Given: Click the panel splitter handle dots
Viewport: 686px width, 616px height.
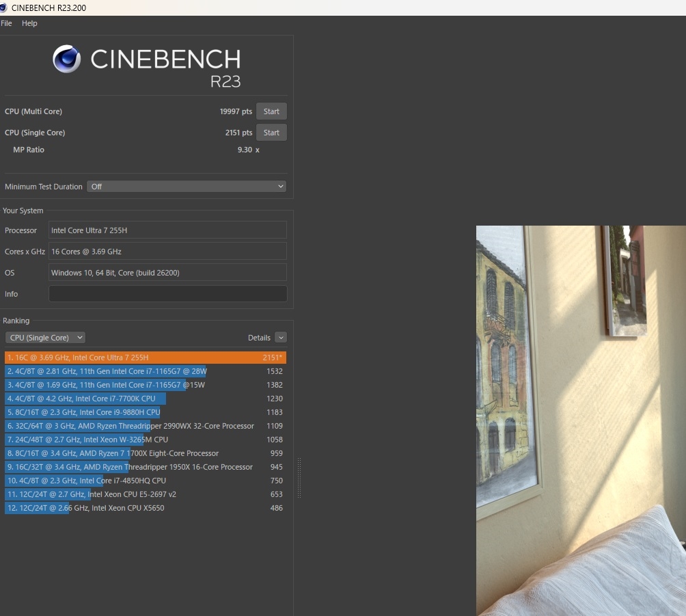Looking at the screenshot, I should click(299, 478).
